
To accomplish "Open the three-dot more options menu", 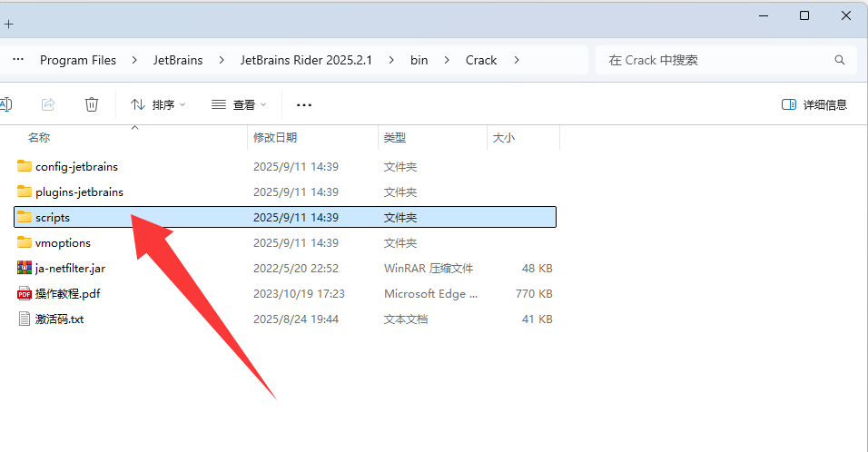I will 304,104.
